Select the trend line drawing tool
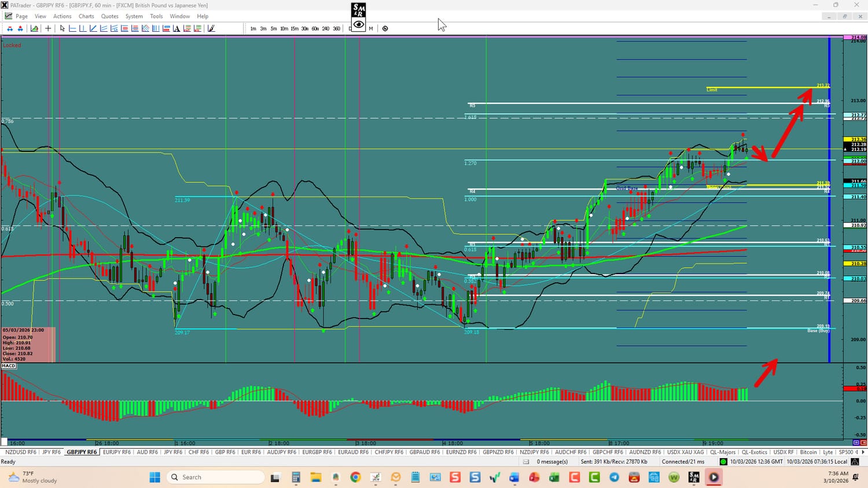The image size is (868, 488). coord(93,28)
